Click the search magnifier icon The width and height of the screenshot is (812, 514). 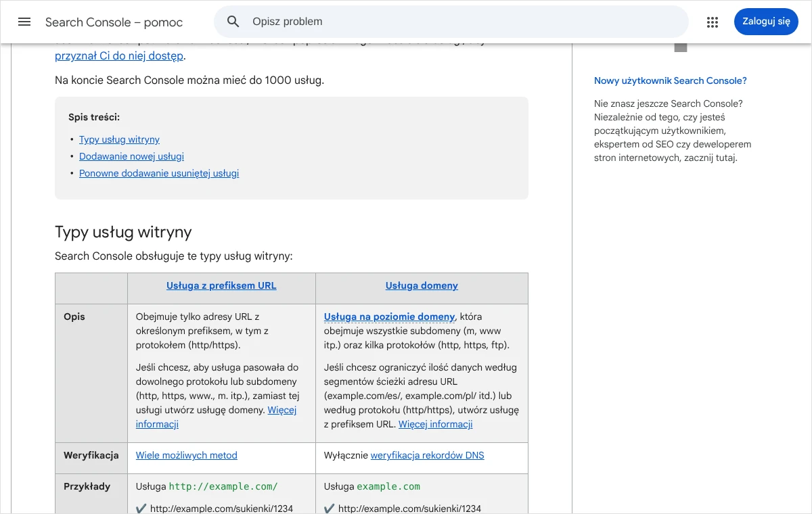(233, 22)
